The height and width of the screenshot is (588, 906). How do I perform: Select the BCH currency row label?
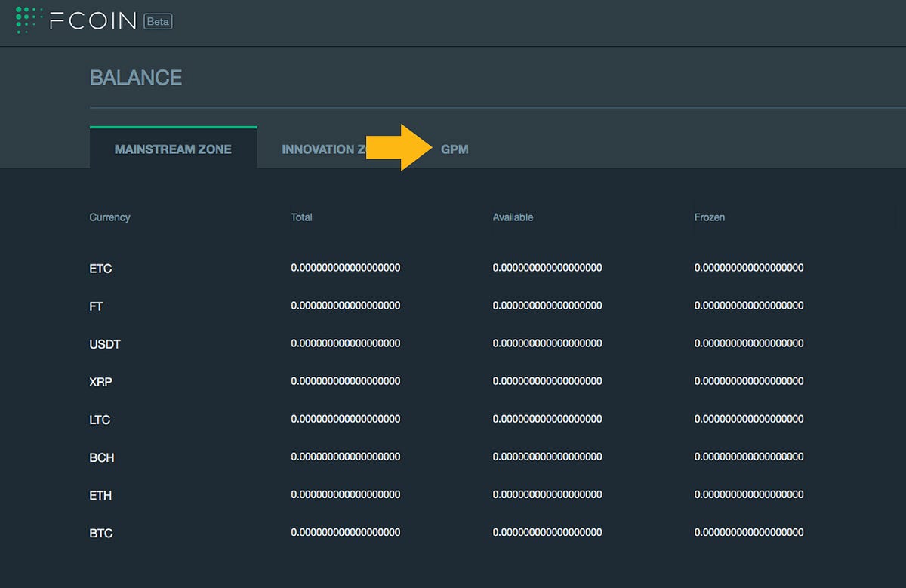click(102, 457)
